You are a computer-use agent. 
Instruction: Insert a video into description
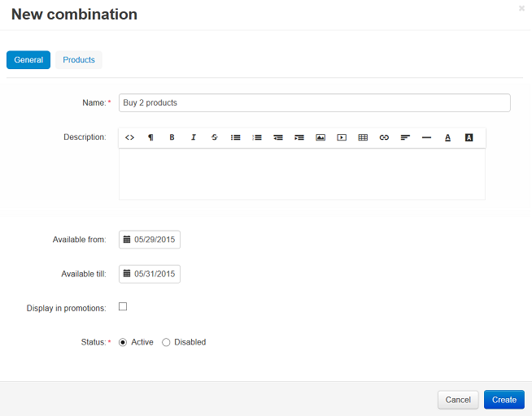[x=342, y=137]
